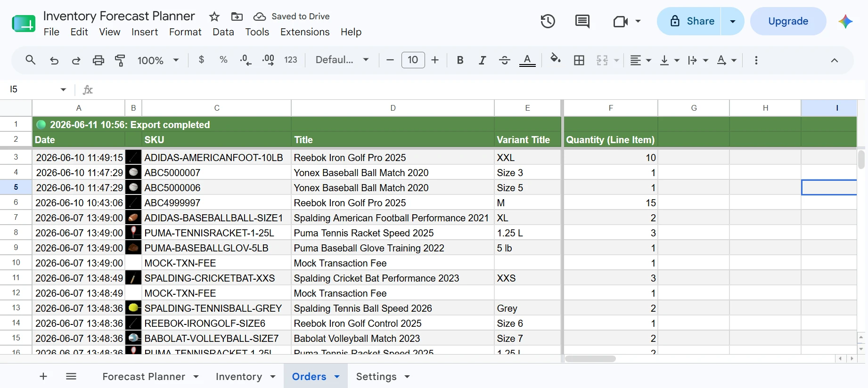Toggle strikethrough formatting
Viewport: 868px width, 388px height.
coord(504,60)
